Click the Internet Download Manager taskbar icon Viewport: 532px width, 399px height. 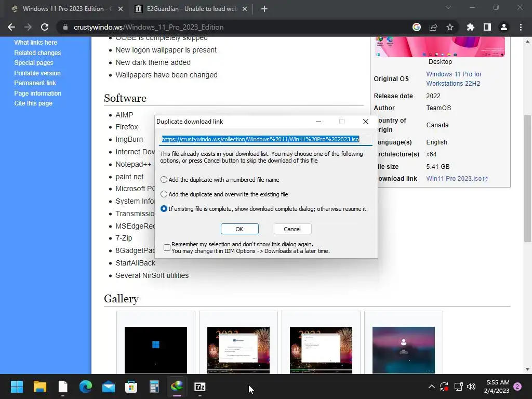click(177, 386)
